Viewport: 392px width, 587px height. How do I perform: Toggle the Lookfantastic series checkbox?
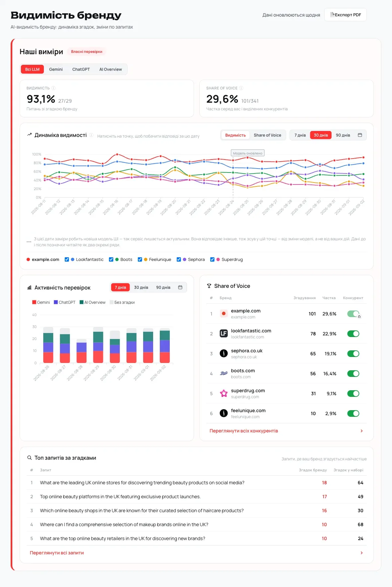click(x=67, y=260)
